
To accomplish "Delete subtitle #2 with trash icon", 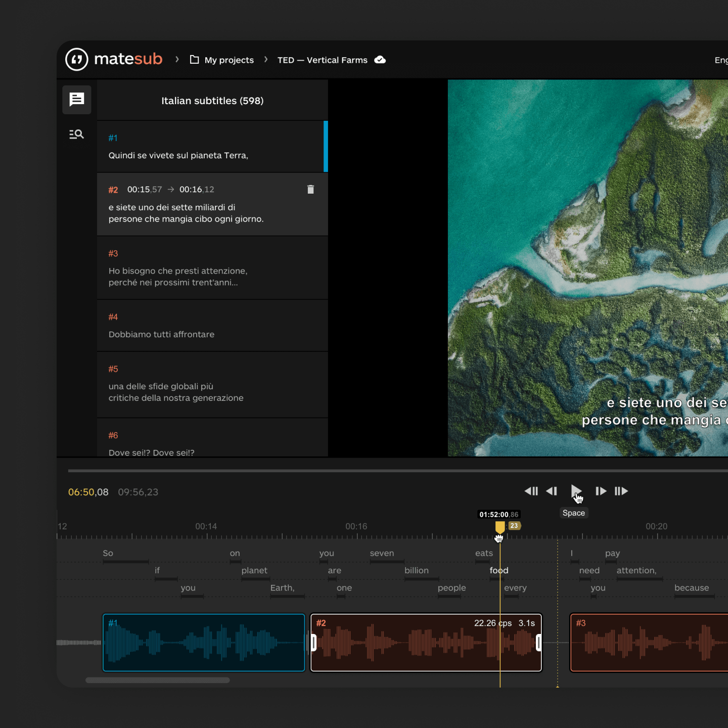I will coord(310,190).
